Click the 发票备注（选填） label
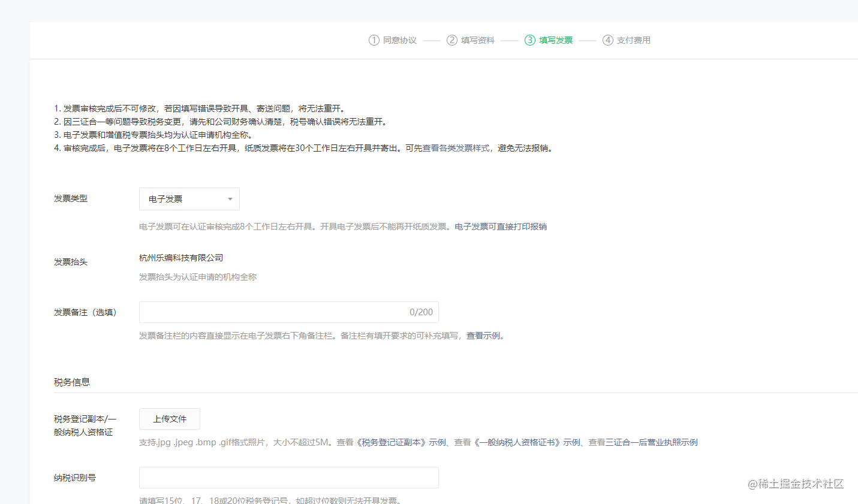Image resolution: width=858 pixels, height=504 pixels. (x=87, y=312)
